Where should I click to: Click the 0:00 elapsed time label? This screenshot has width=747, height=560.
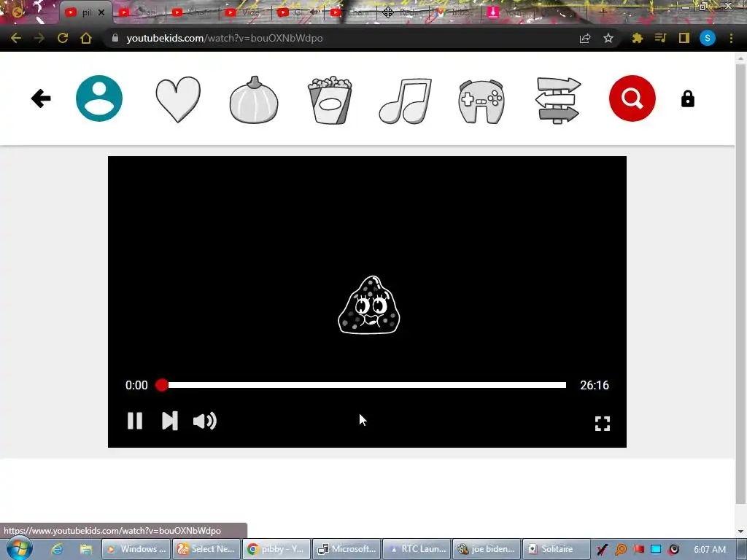tap(136, 385)
